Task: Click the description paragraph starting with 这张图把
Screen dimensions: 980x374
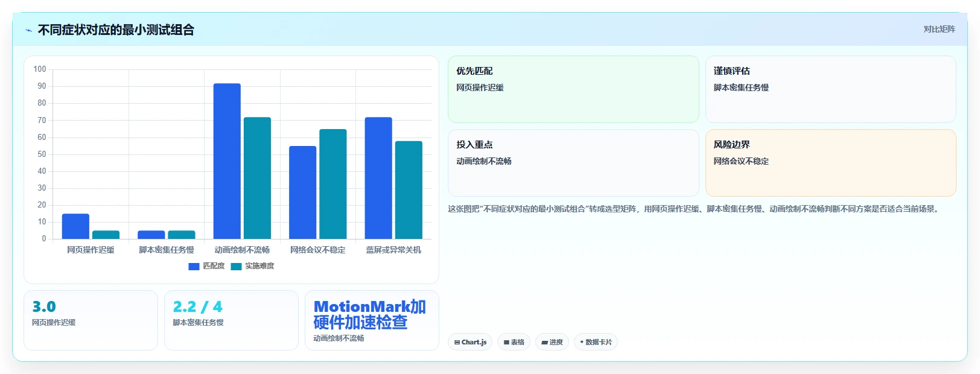Action: point(695,209)
